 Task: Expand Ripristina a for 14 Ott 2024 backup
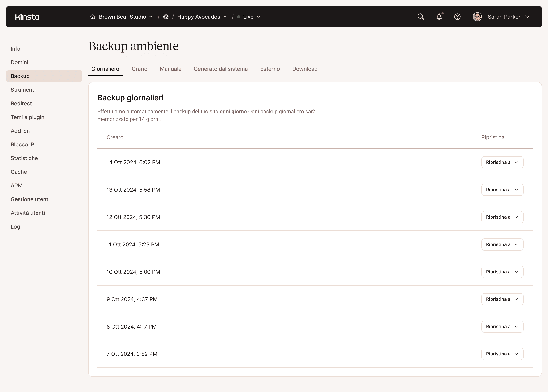502,162
